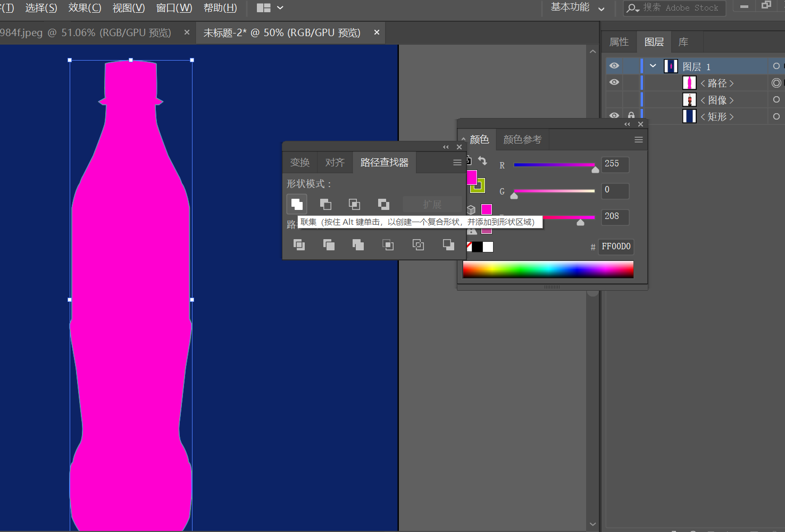Open the Color panel options menu

click(x=639, y=140)
